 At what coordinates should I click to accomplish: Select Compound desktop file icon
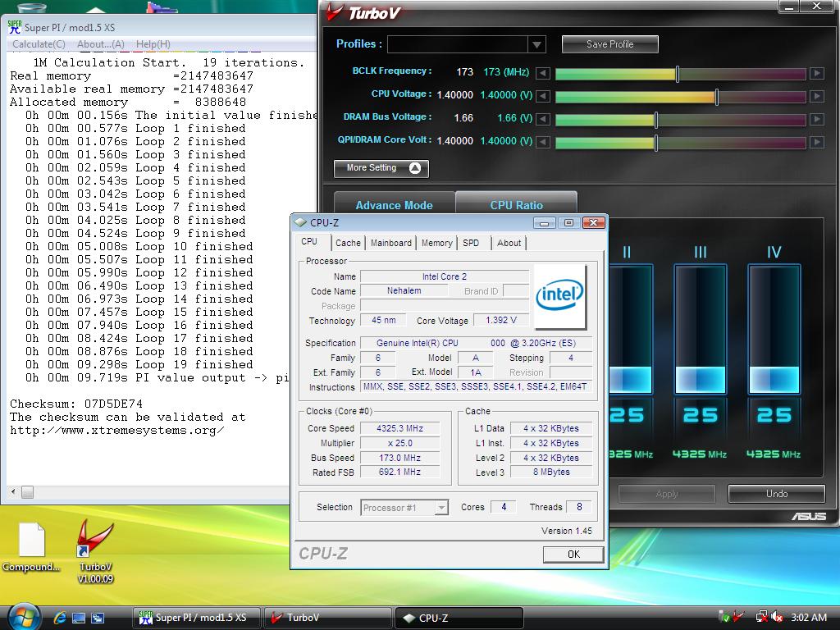click(x=31, y=547)
